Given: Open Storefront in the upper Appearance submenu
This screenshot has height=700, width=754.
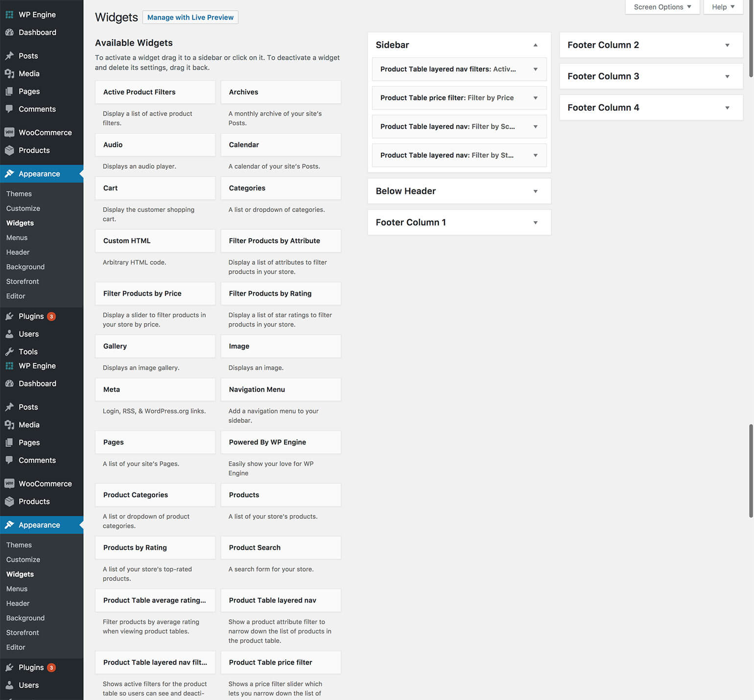Looking at the screenshot, I should coord(23,281).
